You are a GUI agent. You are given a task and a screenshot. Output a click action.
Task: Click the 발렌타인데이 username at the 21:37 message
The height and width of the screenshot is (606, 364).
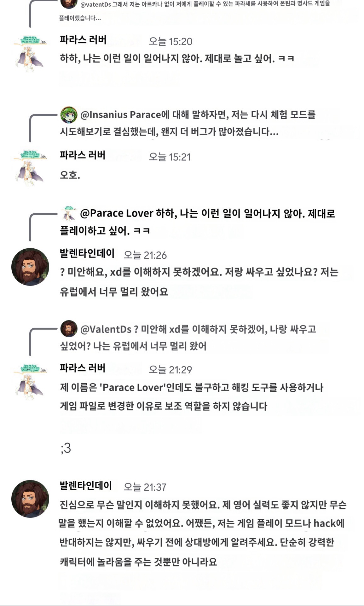[x=86, y=486]
